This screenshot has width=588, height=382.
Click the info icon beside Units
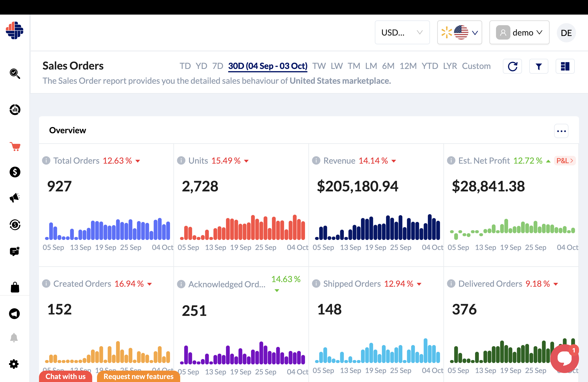[x=181, y=161]
